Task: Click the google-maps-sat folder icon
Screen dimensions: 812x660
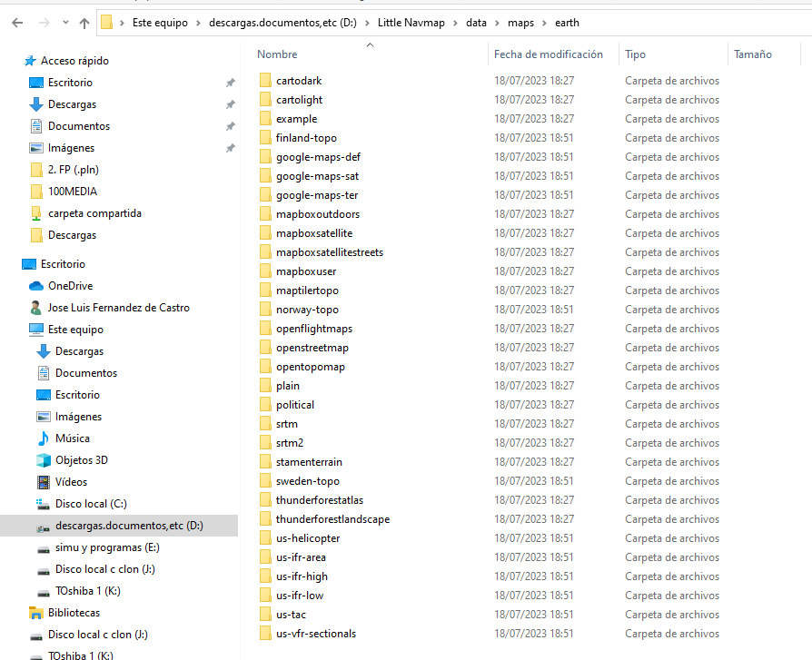Action: coord(265,176)
